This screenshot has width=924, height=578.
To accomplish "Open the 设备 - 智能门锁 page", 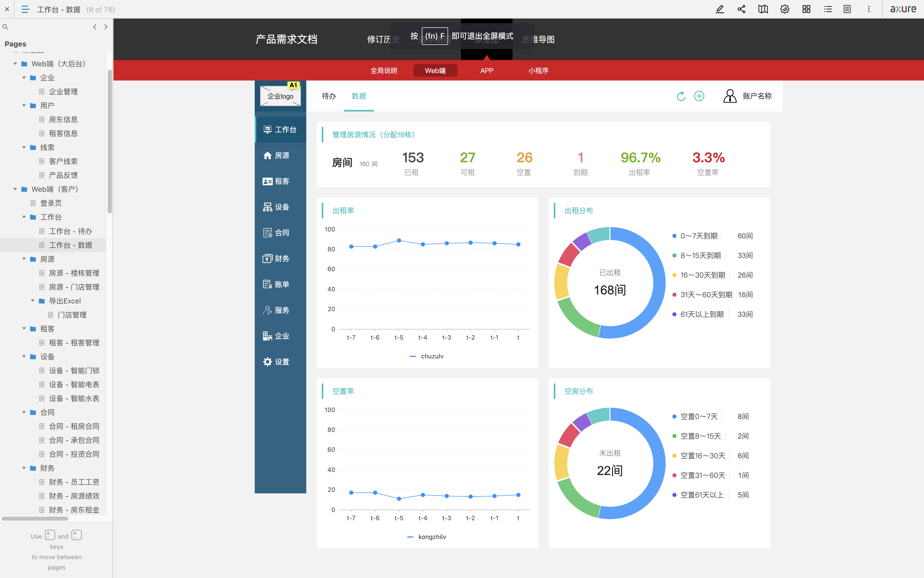I will (74, 371).
